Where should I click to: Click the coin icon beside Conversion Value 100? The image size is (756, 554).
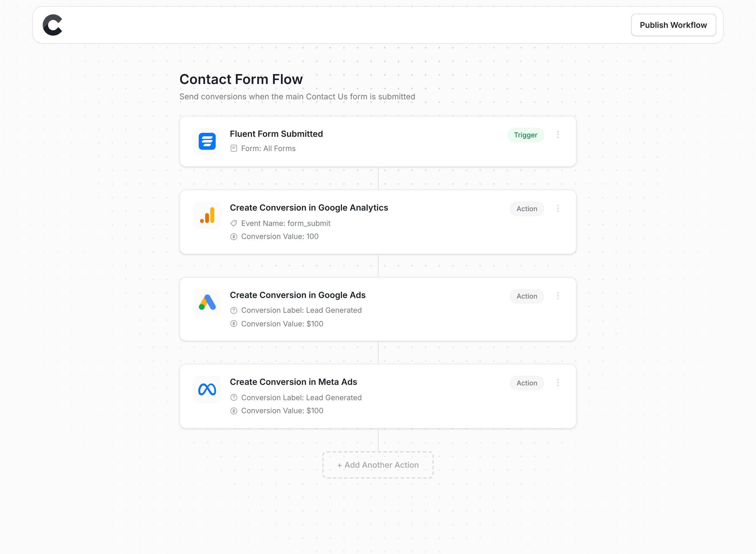[x=234, y=236]
